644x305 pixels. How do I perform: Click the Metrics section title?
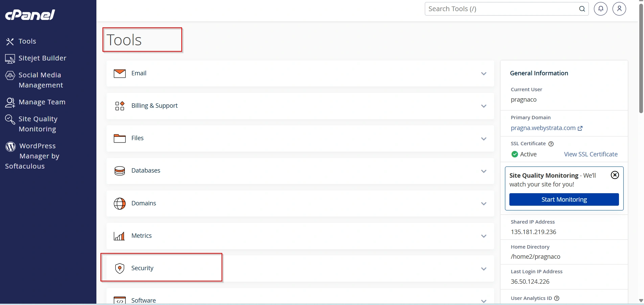(141, 235)
